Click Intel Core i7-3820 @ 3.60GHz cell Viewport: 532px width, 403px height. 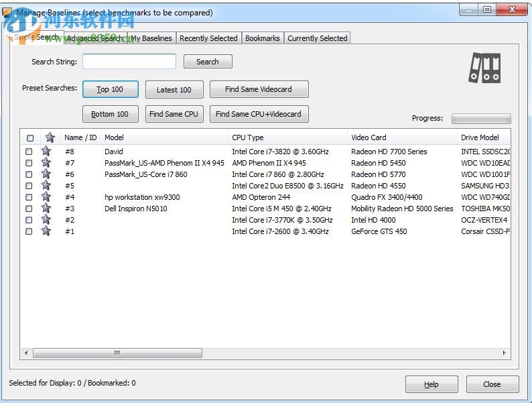(280, 152)
